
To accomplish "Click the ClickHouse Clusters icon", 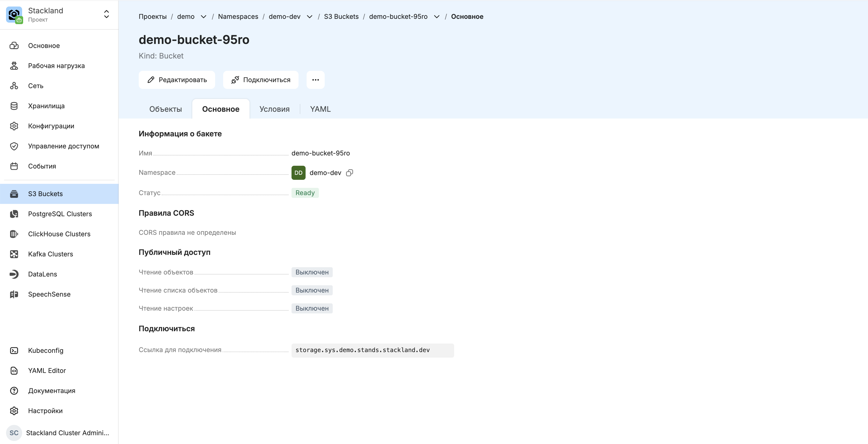I will 14,234.
